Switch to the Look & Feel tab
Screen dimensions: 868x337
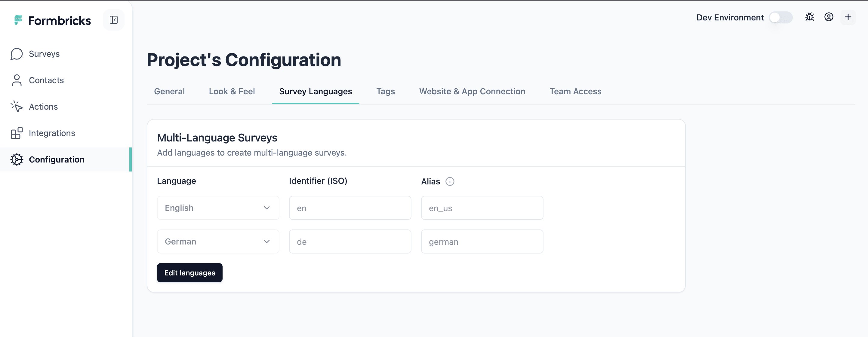[232, 91]
